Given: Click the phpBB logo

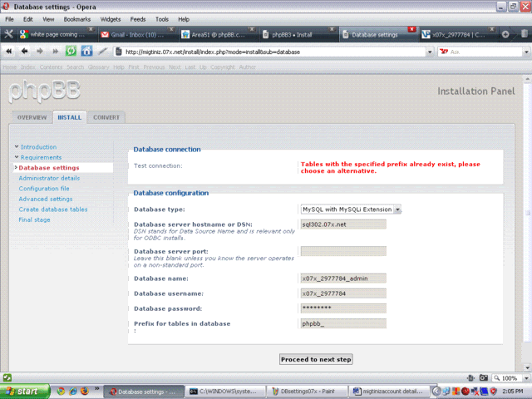Looking at the screenshot, I should (44, 91).
